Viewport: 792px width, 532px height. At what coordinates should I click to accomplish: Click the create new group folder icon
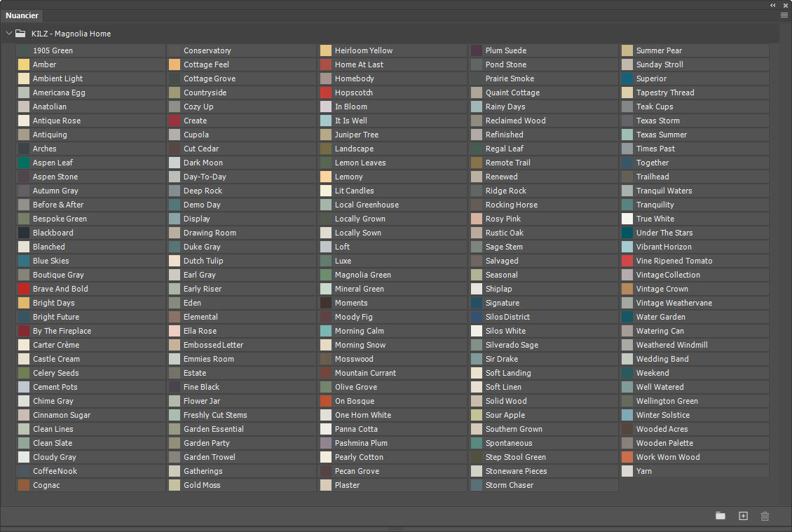(721, 516)
